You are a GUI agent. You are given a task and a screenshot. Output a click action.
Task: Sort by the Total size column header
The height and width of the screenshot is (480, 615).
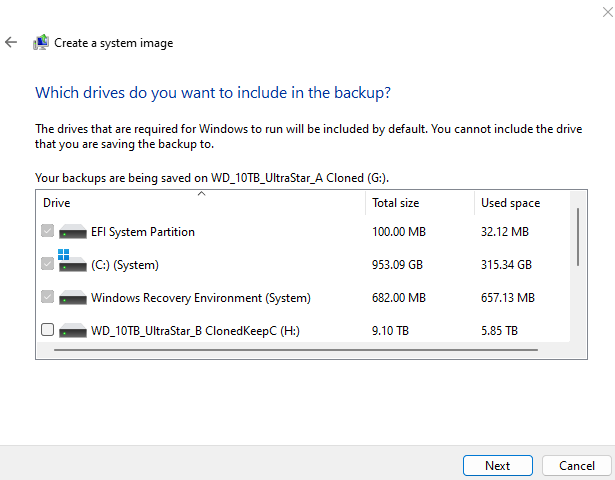point(420,203)
